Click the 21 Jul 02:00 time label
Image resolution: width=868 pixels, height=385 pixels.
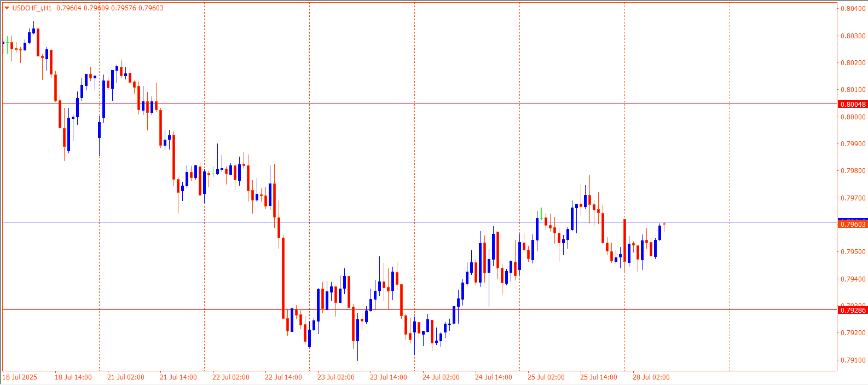click(125, 377)
